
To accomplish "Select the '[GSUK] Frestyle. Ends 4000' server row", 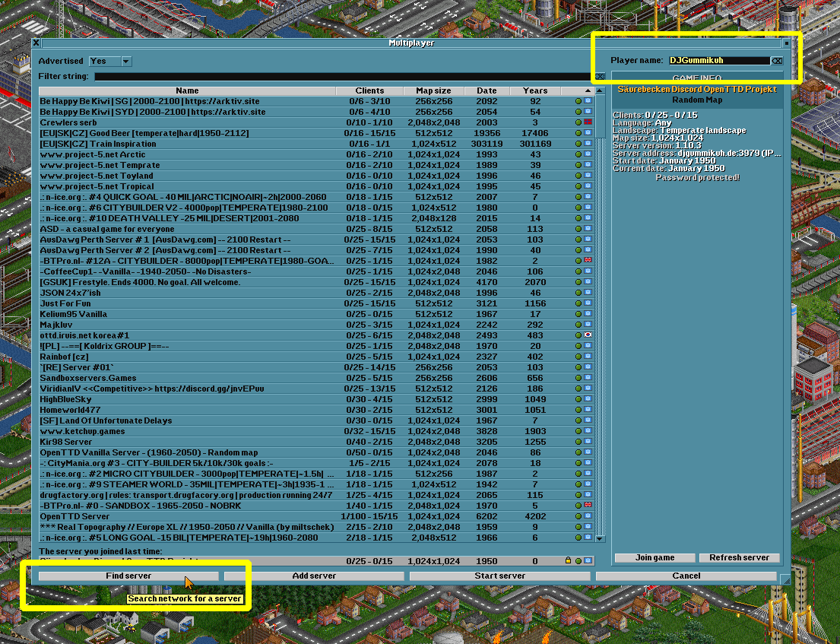I will pos(316,282).
